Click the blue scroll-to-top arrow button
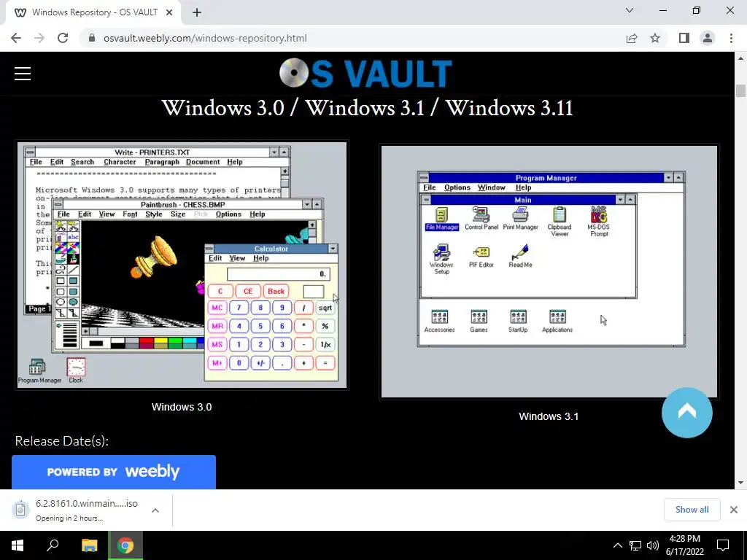This screenshot has height=560, width=747. tap(686, 413)
